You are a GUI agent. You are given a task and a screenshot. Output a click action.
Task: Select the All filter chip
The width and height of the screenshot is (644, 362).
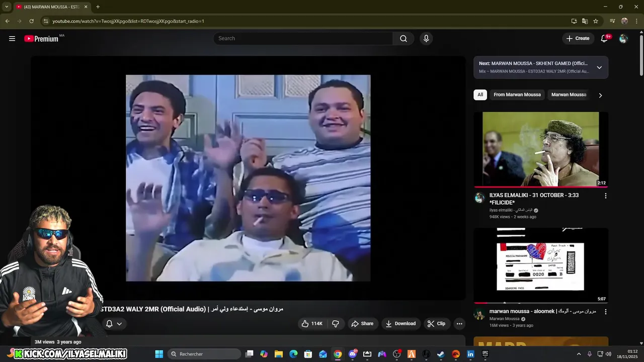click(480, 95)
